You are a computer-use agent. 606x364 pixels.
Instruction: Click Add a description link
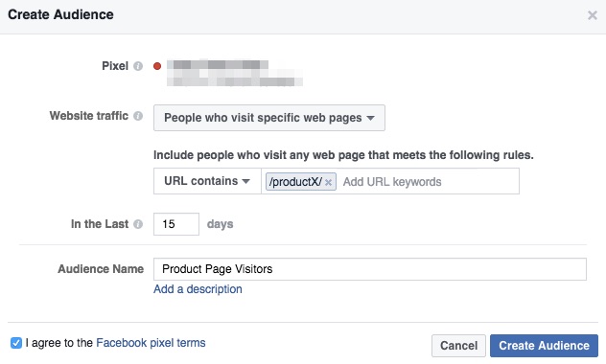[x=198, y=289]
